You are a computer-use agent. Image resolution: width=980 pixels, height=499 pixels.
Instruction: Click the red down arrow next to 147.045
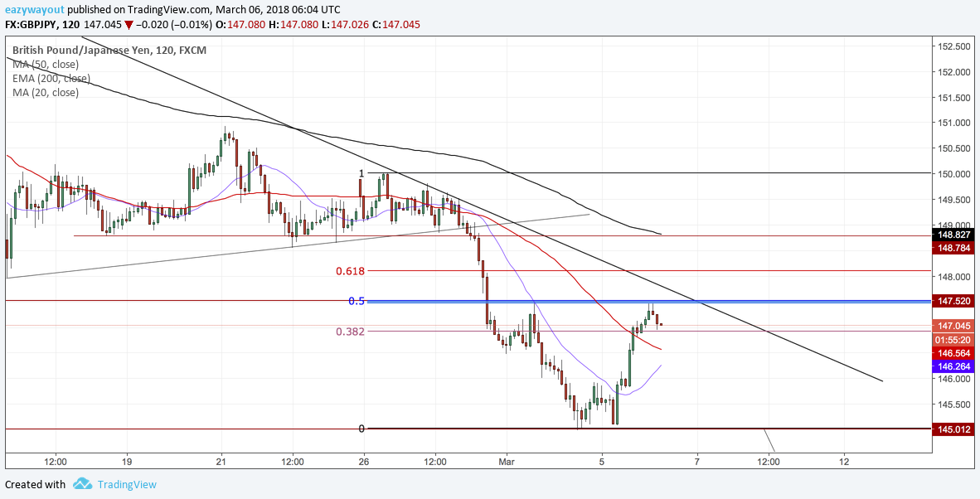(129, 25)
